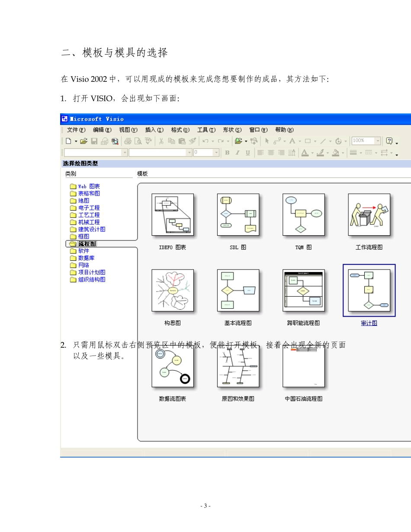Select the Rectangle tool

[308, 141]
